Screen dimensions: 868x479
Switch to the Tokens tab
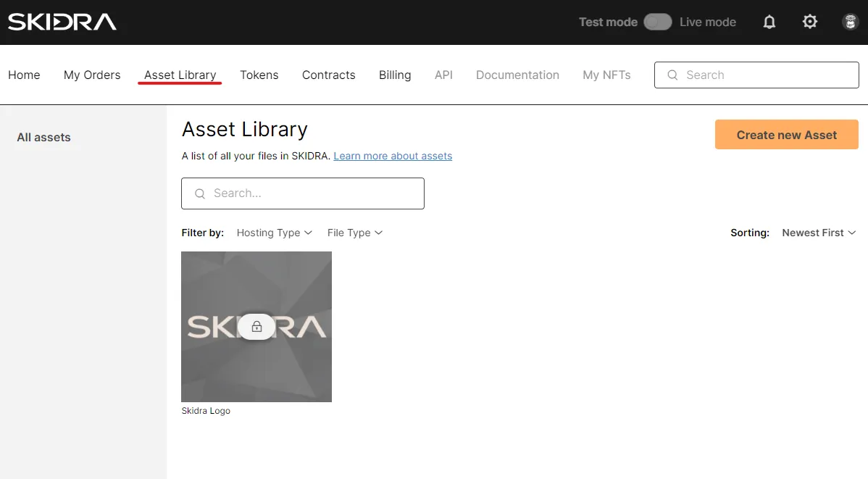pos(259,75)
